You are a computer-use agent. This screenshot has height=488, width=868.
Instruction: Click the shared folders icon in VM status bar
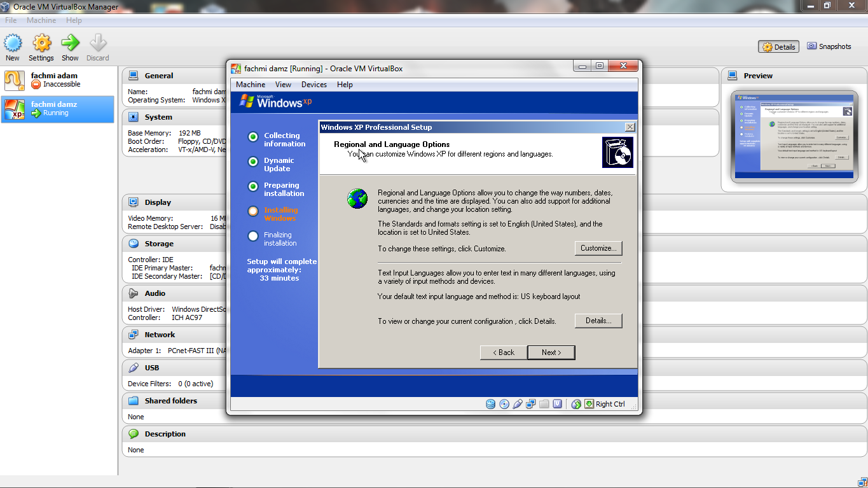(544, 404)
